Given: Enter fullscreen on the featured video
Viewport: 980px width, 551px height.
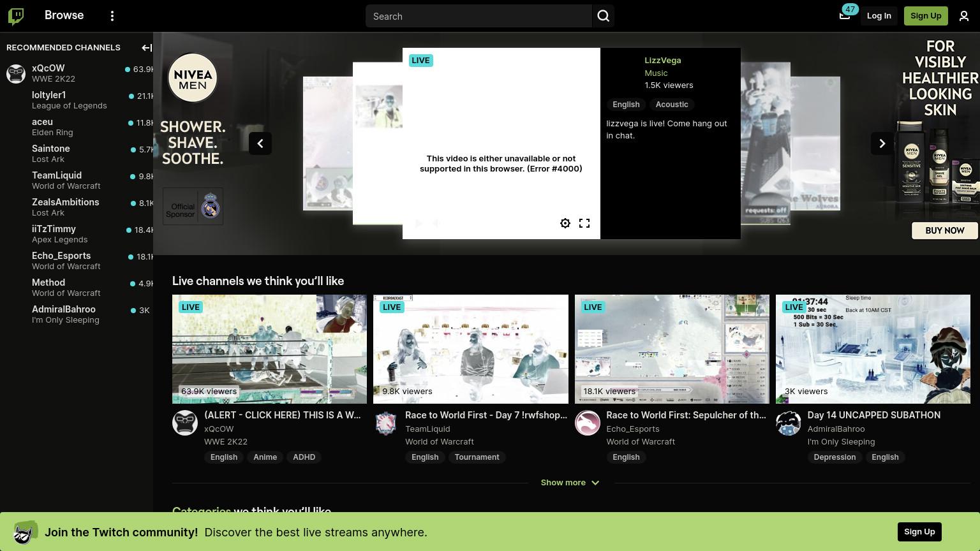Looking at the screenshot, I should tap(584, 223).
